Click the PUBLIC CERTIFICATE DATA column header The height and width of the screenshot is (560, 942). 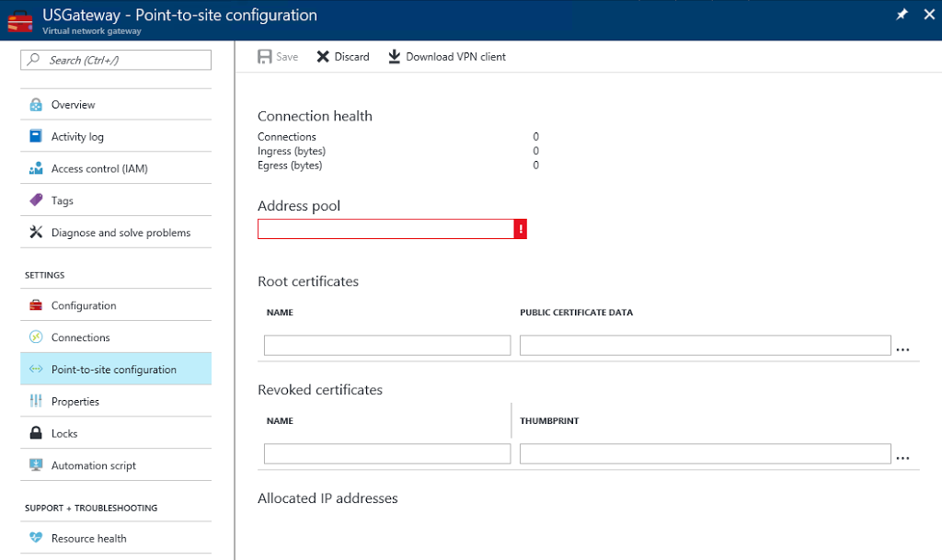pos(576,312)
